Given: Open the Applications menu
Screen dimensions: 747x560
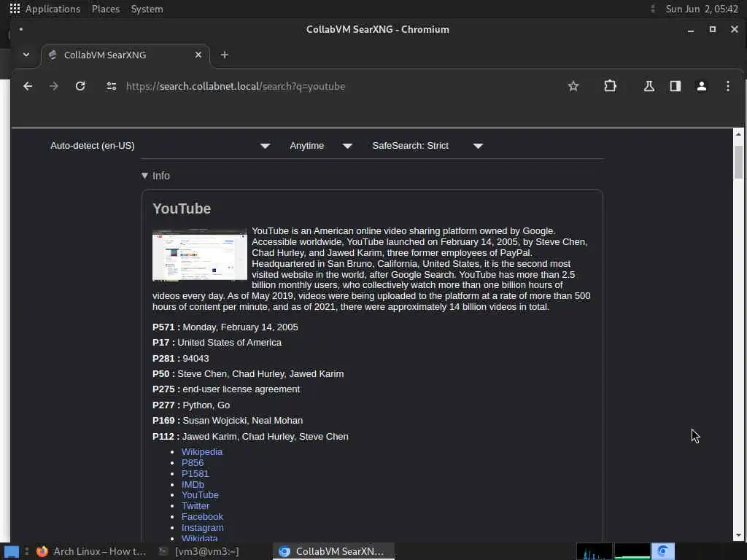Looking at the screenshot, I should click(x=53, y=9).
